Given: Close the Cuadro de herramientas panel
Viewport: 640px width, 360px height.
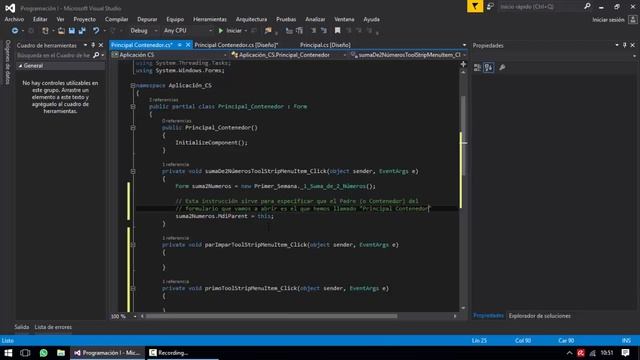Looking at the screenshot, I should click(101, 45).
